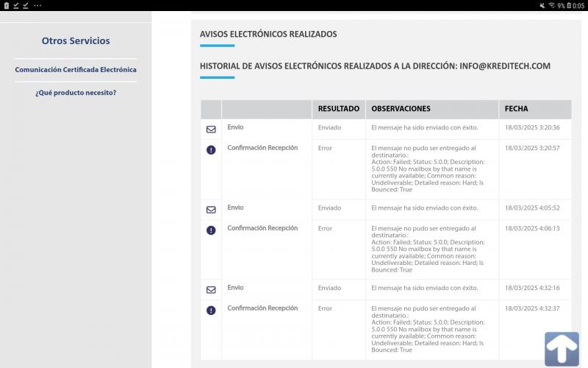The width and height of the screenshot is (588, 368).
Task: Click the FECHA column header
Action: tap(517, 109)
